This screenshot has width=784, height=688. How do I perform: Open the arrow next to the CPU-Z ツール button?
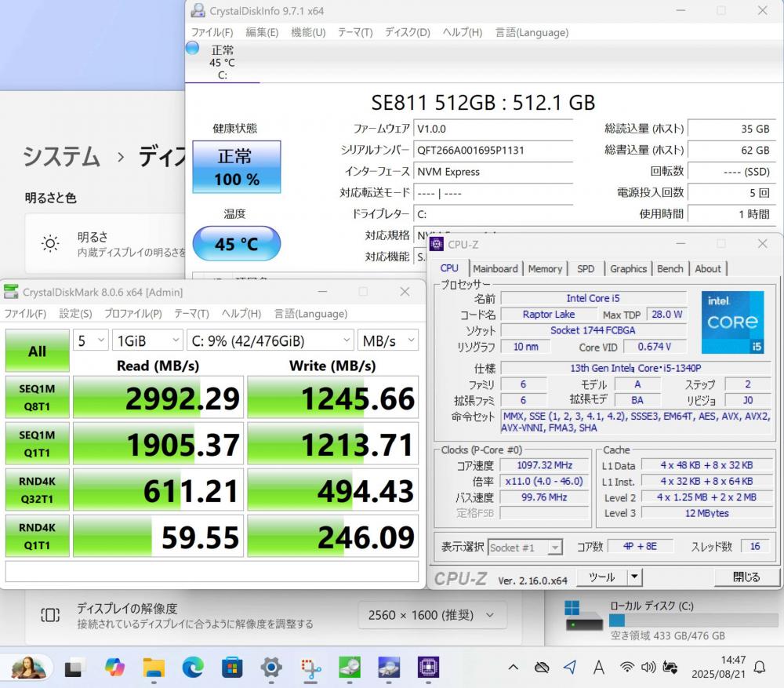(634, 577)
